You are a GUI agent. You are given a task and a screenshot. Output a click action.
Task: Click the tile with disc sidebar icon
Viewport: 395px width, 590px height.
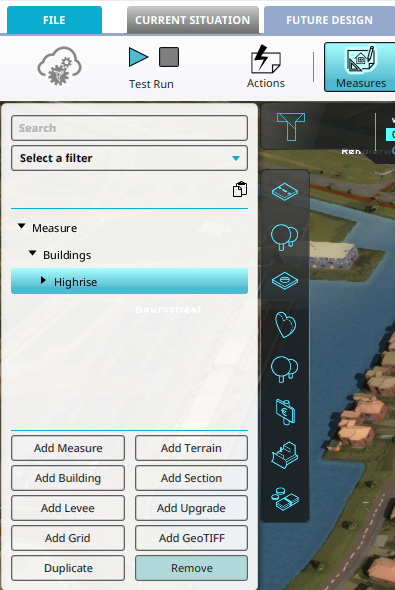click(285, 281)
